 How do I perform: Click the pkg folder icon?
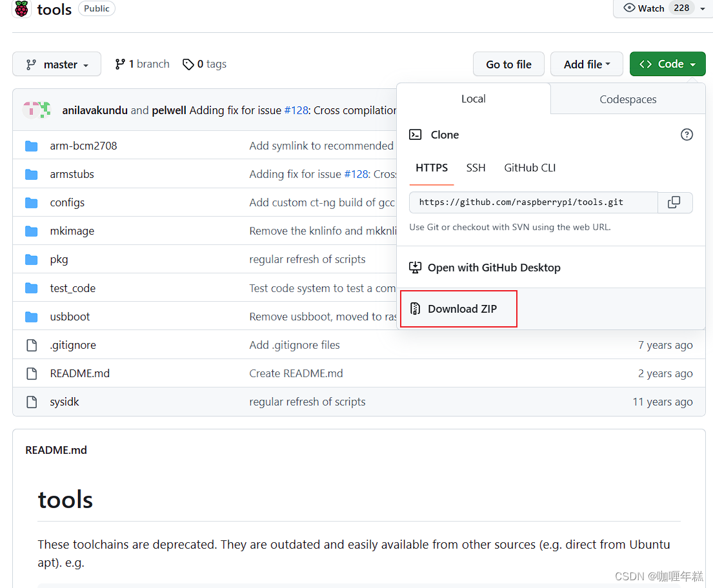tap(32, 259)
